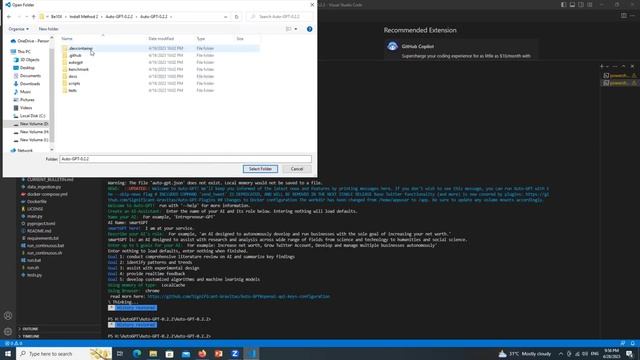This screenshot has height=360, width=640.
Task: Click Install Method 2 breadcrumb segment
Action: coord(84,17)
